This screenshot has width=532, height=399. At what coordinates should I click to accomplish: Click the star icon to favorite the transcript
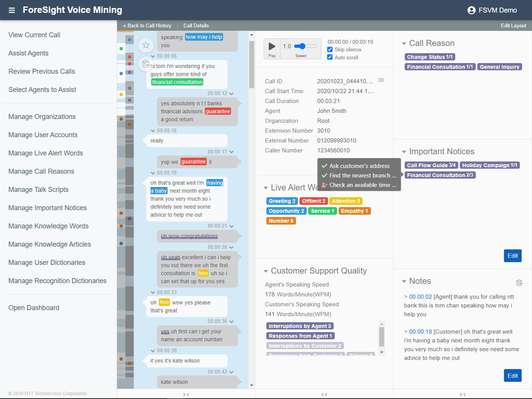pos(146,45)
